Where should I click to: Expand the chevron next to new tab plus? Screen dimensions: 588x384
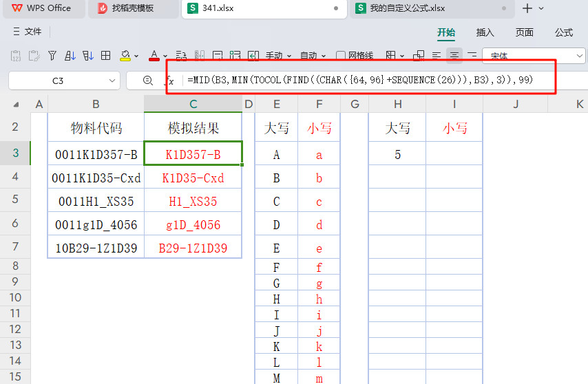pyautogui.click(x=541, y=8)
